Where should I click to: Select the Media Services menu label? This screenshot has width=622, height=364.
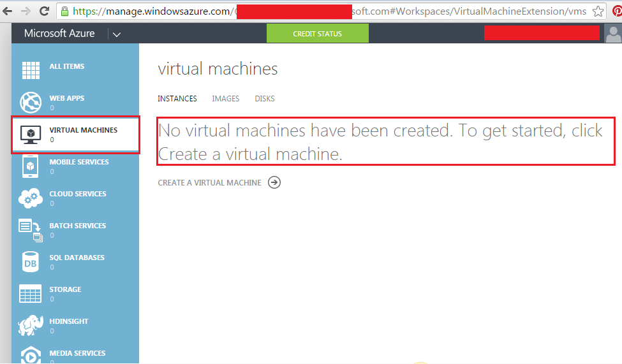tap(77, 353)
